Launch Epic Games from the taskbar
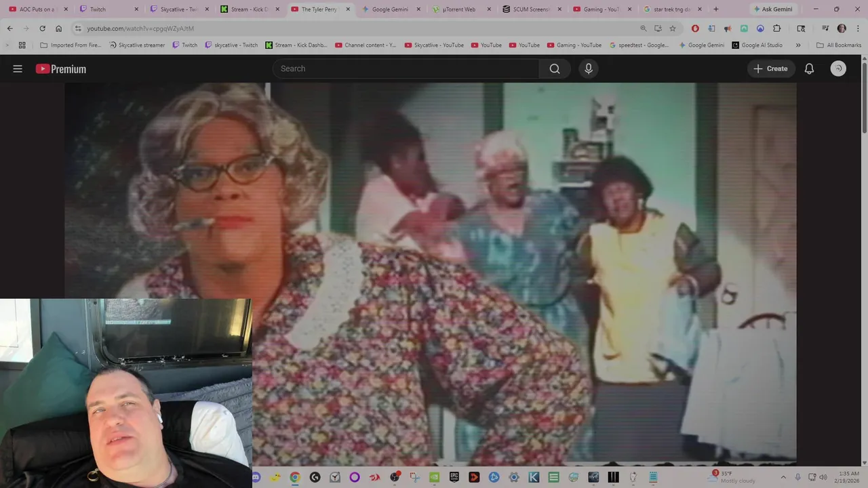Screen dimensions: 868x488 point(454,477)
